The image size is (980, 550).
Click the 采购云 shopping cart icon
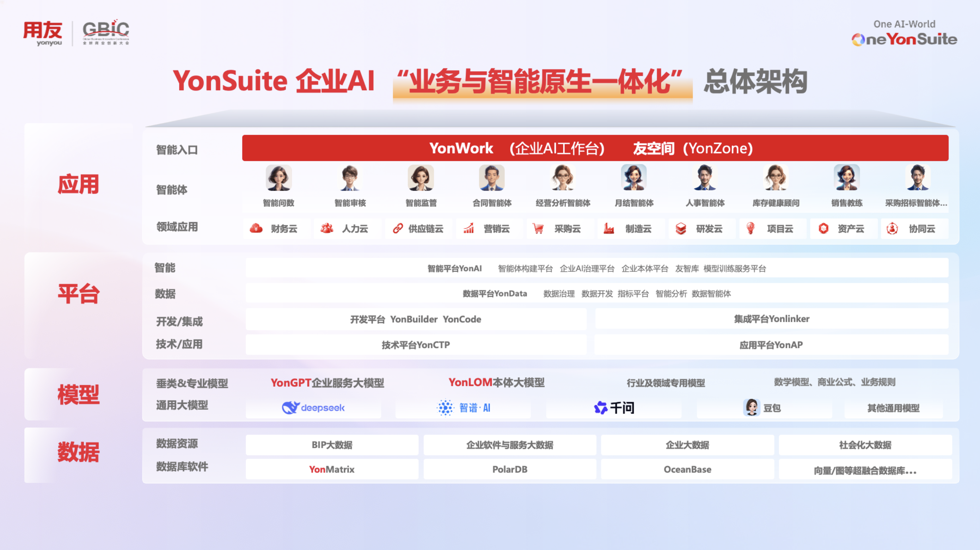[538, 228]
